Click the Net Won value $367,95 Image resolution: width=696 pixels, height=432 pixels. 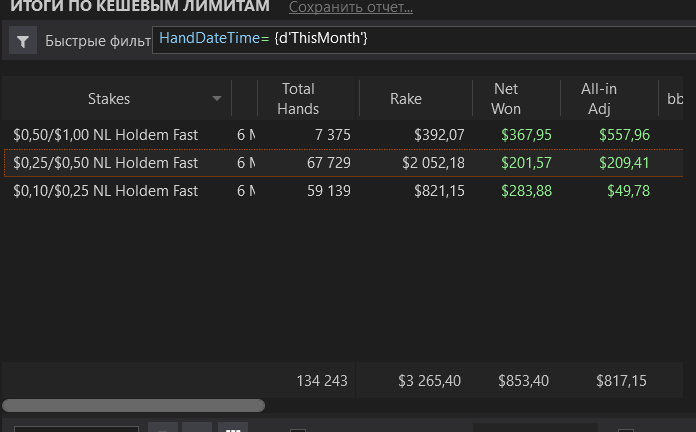coord(526,134)
